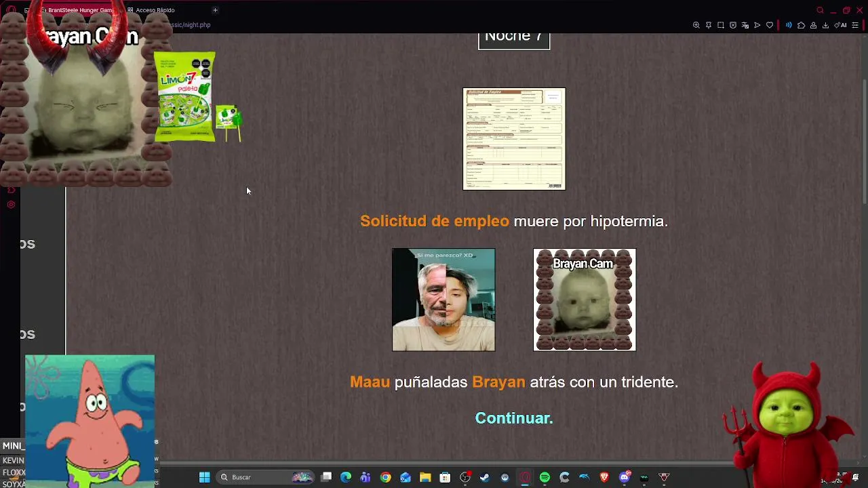Click Maau's tribute portrait image
This screenshot has width=868, height=488.
tap(443, 300)
